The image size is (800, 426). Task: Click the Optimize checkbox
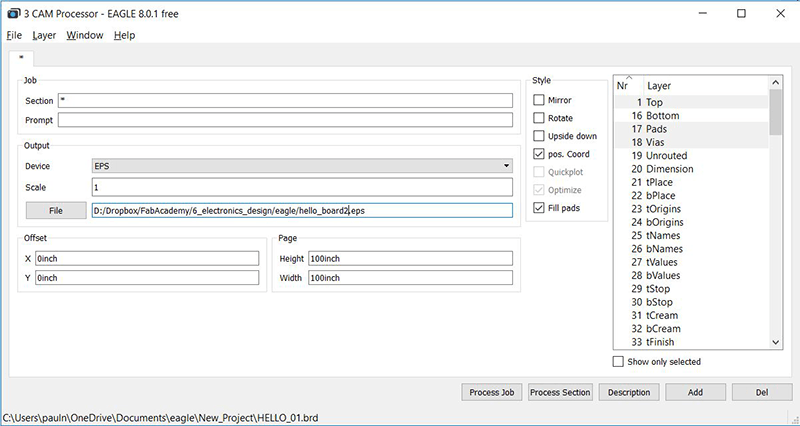coord(539,190)
